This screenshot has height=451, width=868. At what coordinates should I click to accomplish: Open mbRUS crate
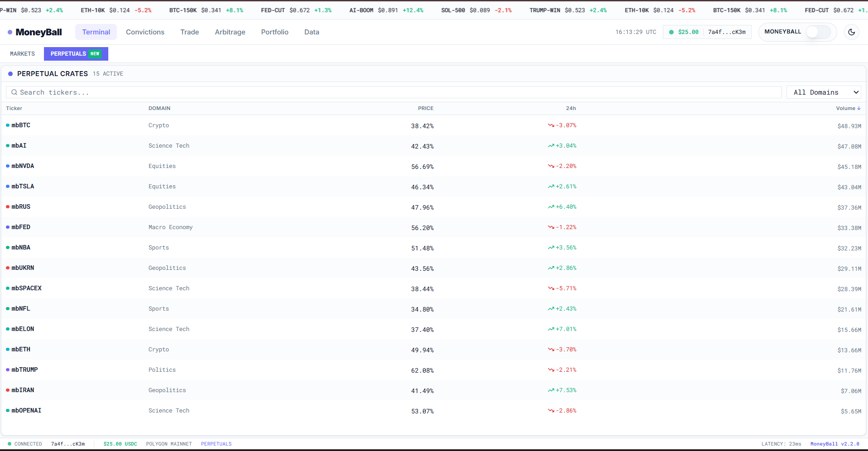click(21, 207)
